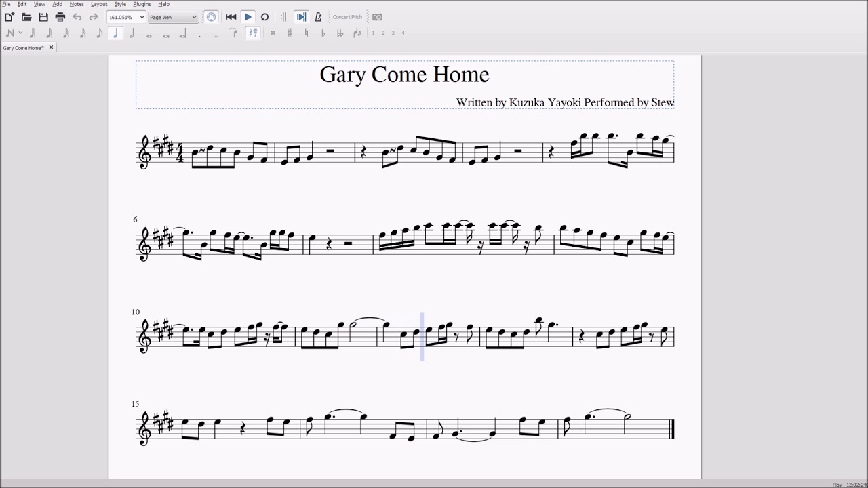Viewport: 868px width, 488px height.
Task: Open the Help menu
Action: click(163, 4)
